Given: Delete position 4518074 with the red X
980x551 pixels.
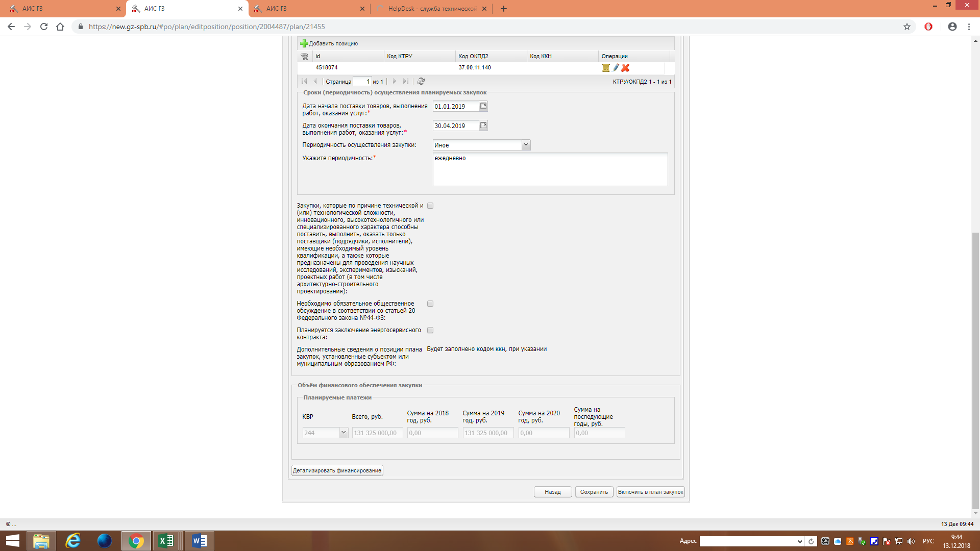Looking at the screenshot, I should [x=625, y=68].
